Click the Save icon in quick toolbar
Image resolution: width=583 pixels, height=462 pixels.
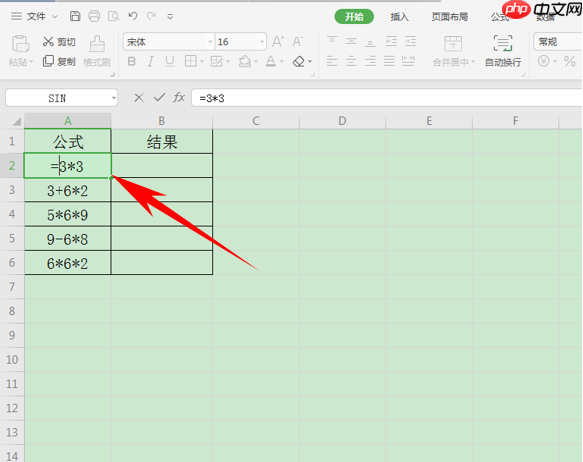point(75,16)
